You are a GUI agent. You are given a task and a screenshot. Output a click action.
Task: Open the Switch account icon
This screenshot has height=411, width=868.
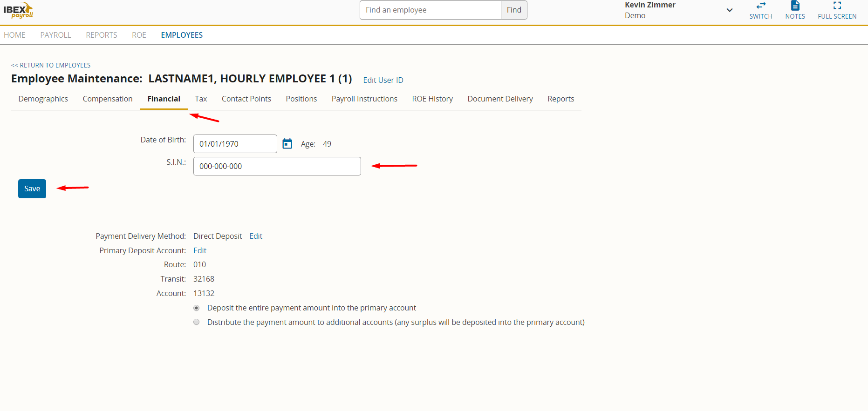[761, 6]
